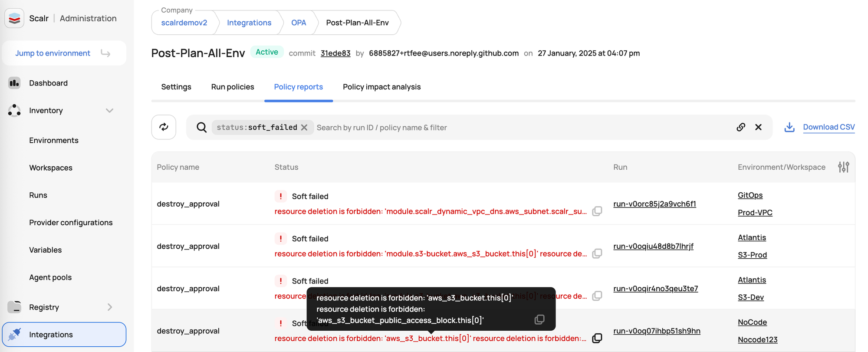
Task: Open run-v0oqiu48d8b7lhrjf link
Action: click(653, 246)
